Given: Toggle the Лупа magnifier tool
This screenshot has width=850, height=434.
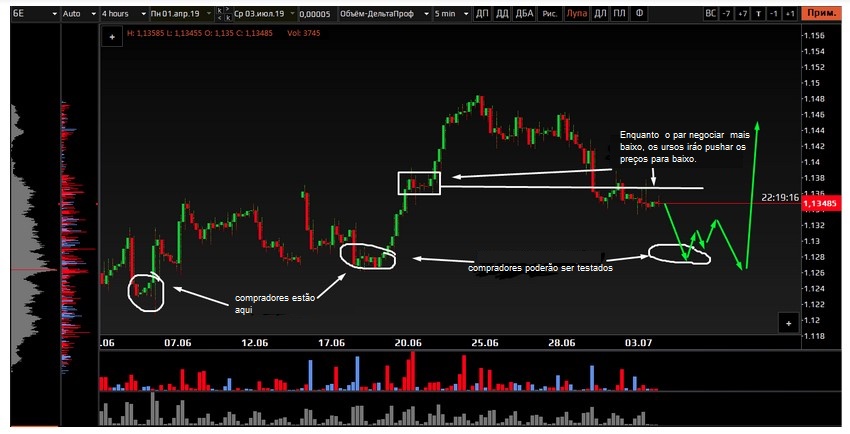Looking at the screenshot, I should pyautogui.click(x=576, y=14).
